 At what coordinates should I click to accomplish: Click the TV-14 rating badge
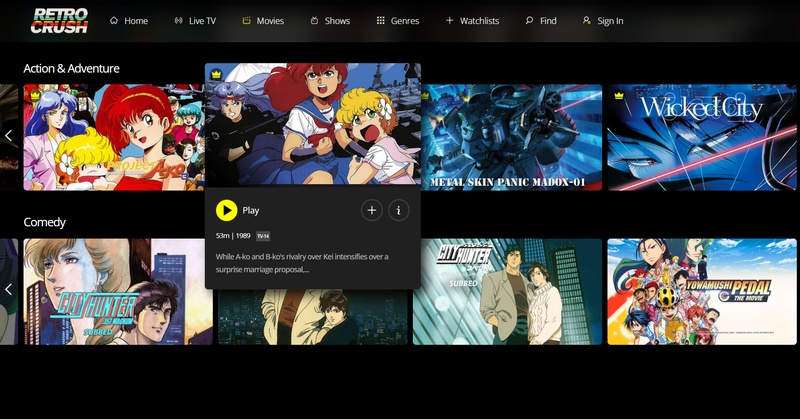point(263,236)
